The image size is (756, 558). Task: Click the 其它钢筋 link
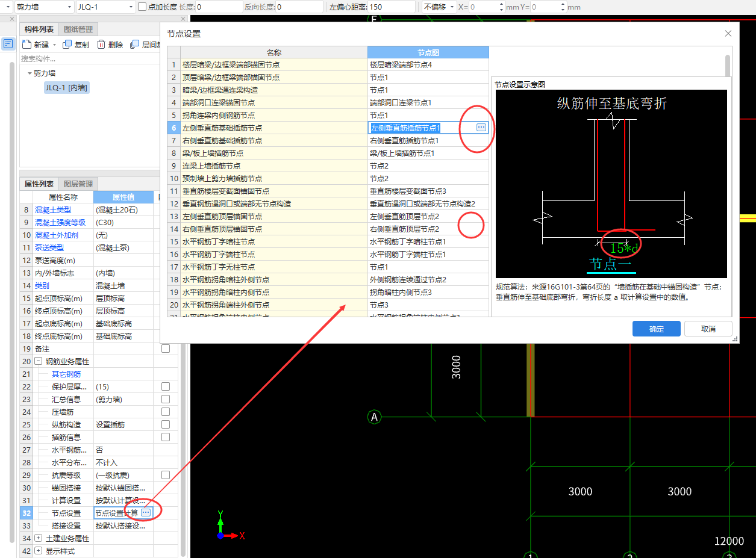click(66, 374)
